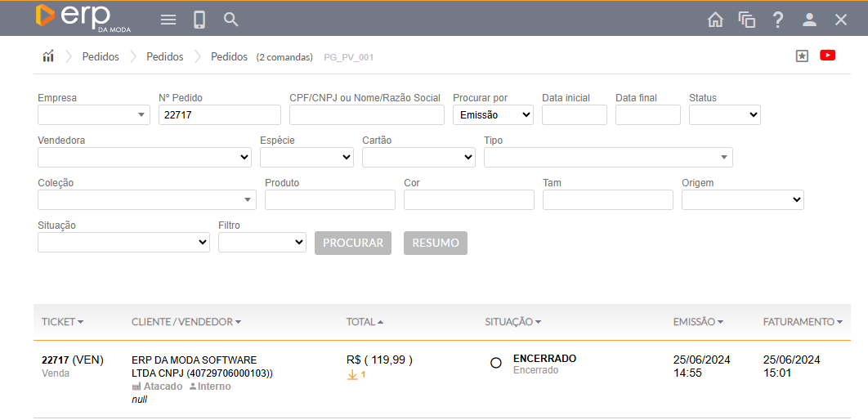
Task: Open the user profile icon
Action: [809, 20]
